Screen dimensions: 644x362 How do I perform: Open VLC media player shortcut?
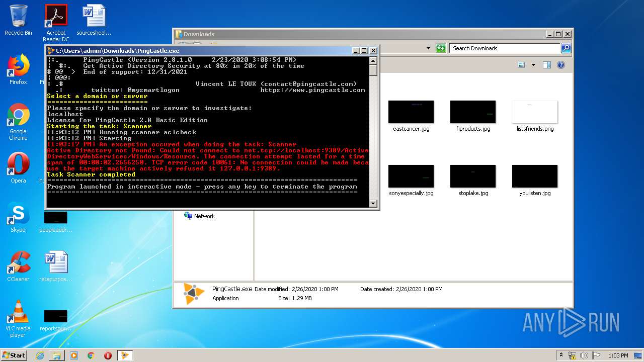click(18, 319)
